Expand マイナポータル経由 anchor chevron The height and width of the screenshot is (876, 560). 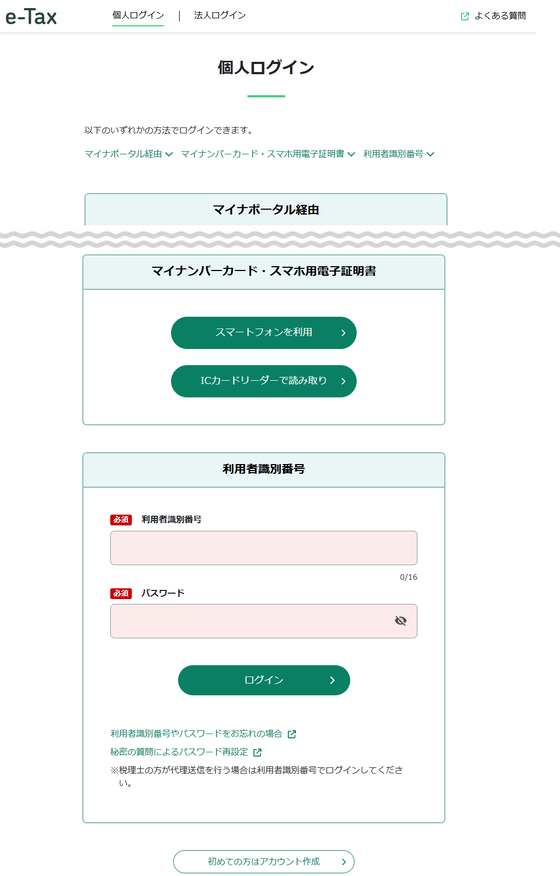pos(169,154)
